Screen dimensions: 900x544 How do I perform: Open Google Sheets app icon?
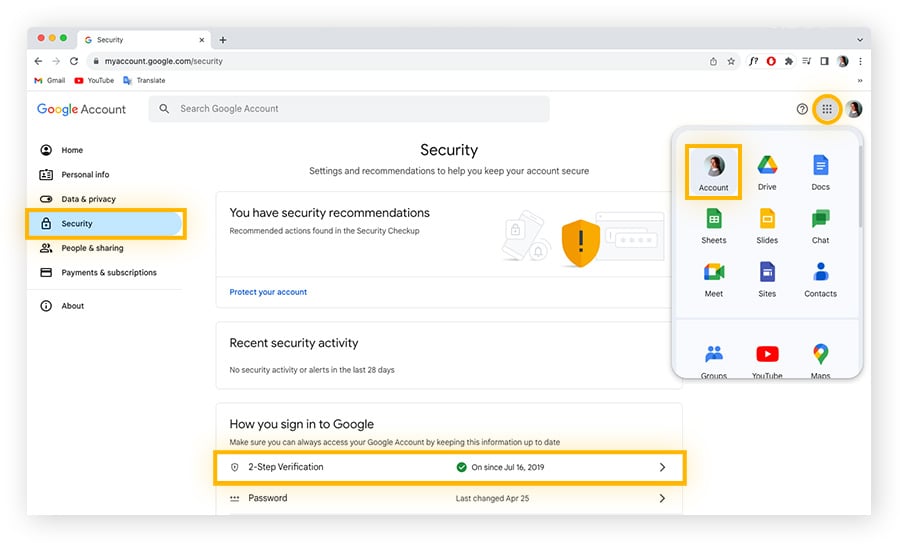713,226
